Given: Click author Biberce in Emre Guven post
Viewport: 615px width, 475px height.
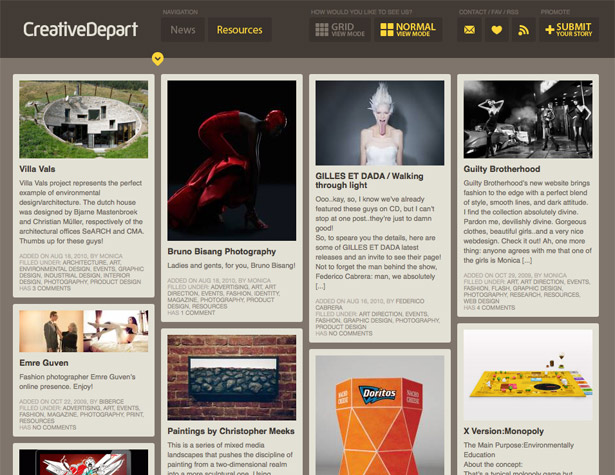Looking at the screenshot, I should (x=111, y=402).
